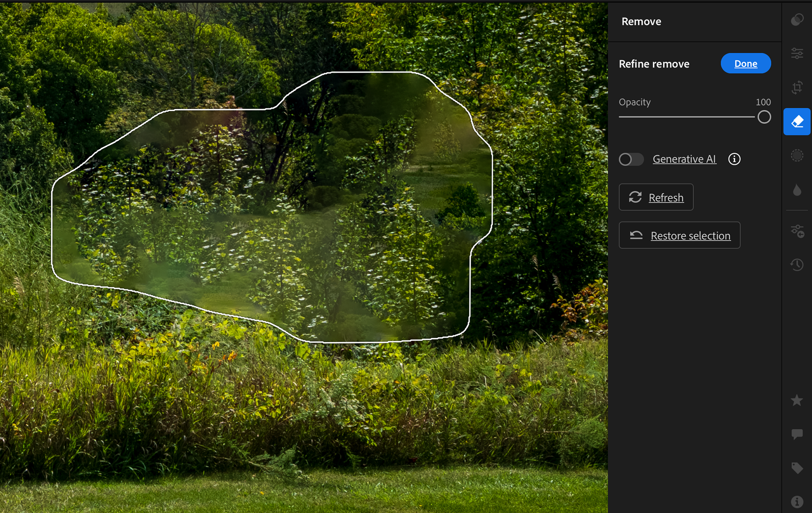Image resolution: width=812 pixels, height=513 pixels.
Task: Open the photo Info panel
Action: tap(797, 502)
